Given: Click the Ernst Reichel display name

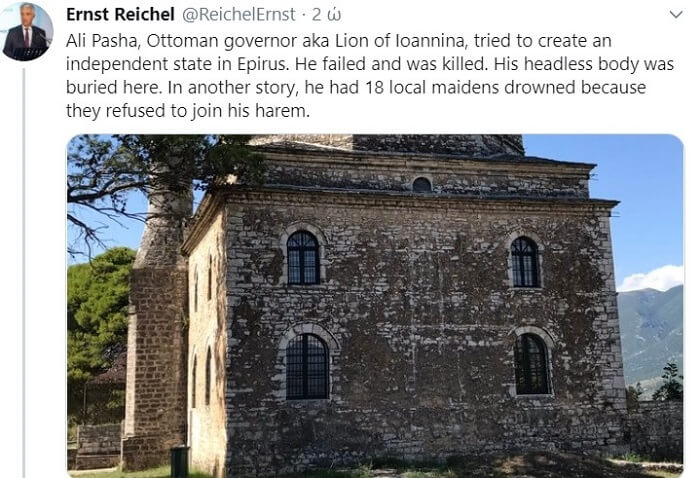Looking at the screenshot, I should tap(114, 15).
